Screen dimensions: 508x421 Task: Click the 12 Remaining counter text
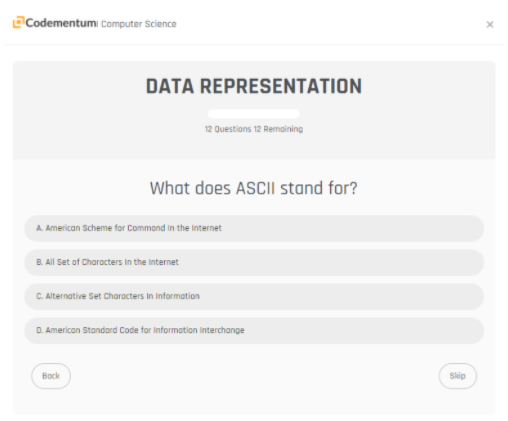[279, 129]
